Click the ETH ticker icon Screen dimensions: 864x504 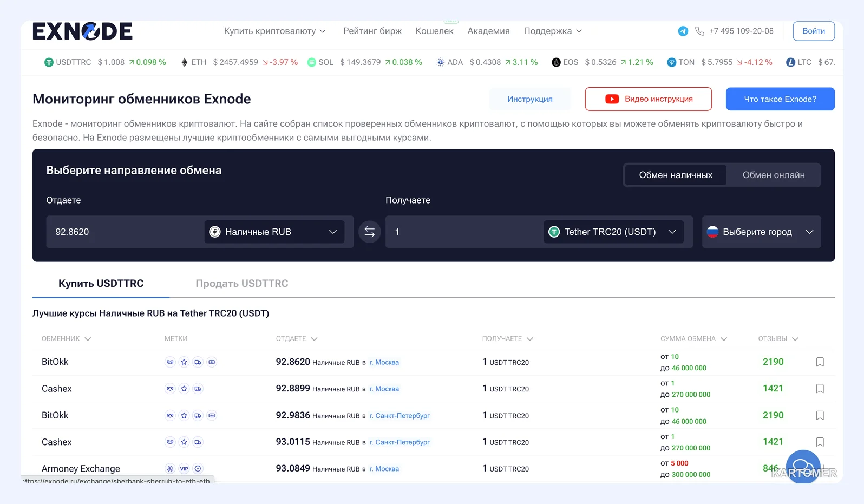coord(185,62)
